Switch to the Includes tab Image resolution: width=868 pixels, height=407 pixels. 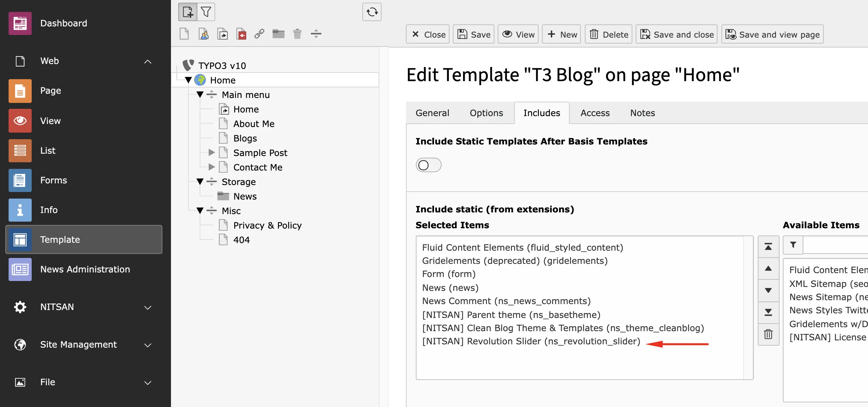[542, 113]
